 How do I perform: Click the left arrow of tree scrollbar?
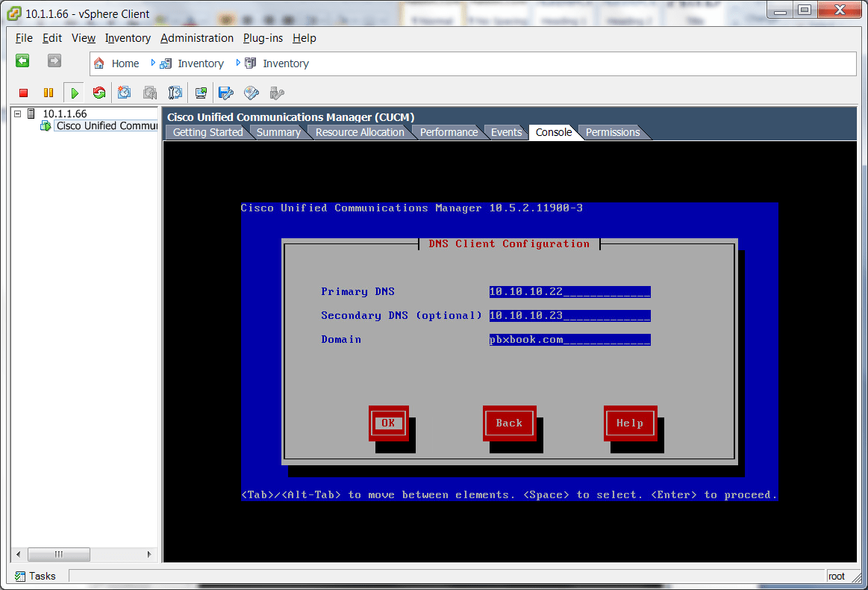(18, 554)
